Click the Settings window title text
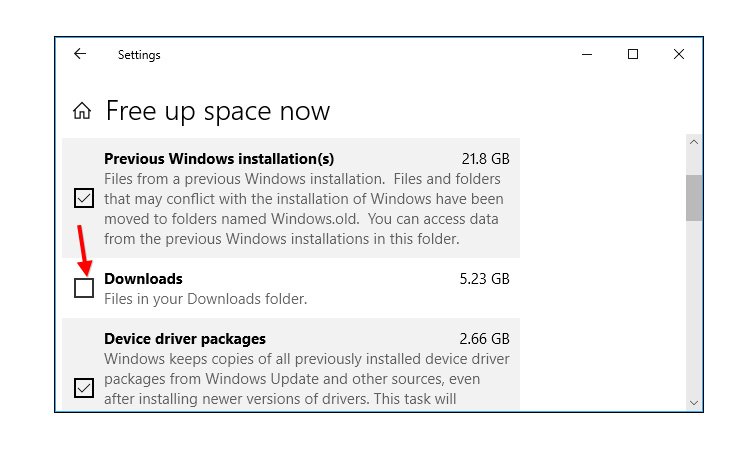The height and width of the screenshot is (450, 750). coord(139,55)
